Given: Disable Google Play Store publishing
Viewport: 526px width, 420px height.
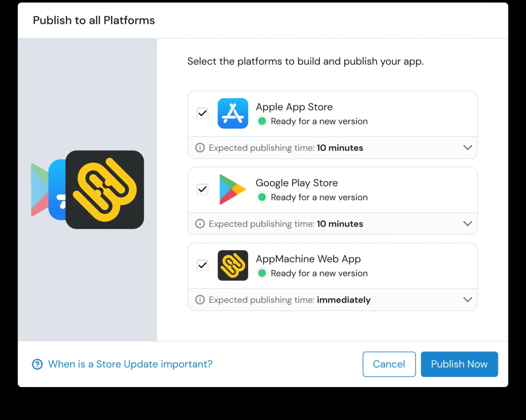Looking at the screenshot, I should tap(202, 189).
